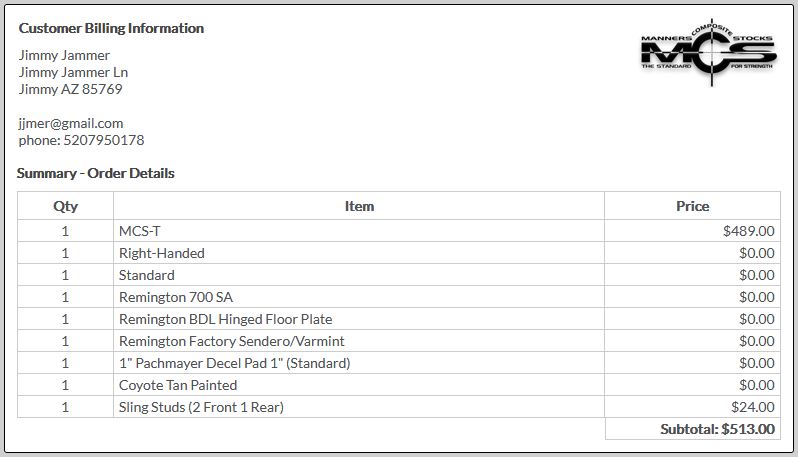Click the Pachmayer Decel Pad item
Image resolution: width=798 pixels, height=457 pixels.
235,363
